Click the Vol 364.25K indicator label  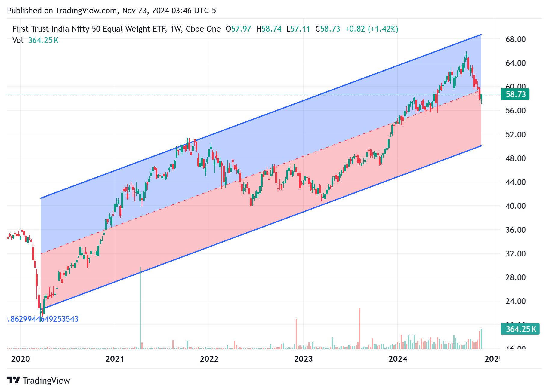[x=35, y=40]
